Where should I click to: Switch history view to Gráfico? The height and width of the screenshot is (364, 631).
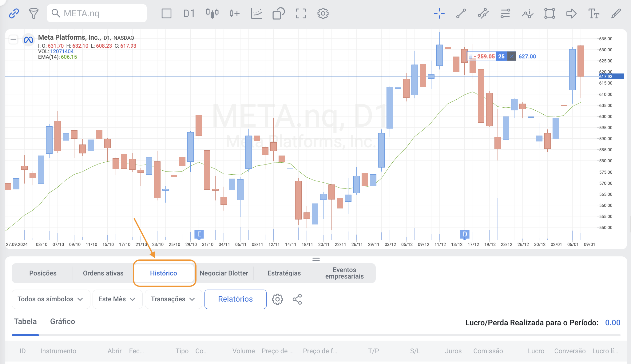(62, 322)
